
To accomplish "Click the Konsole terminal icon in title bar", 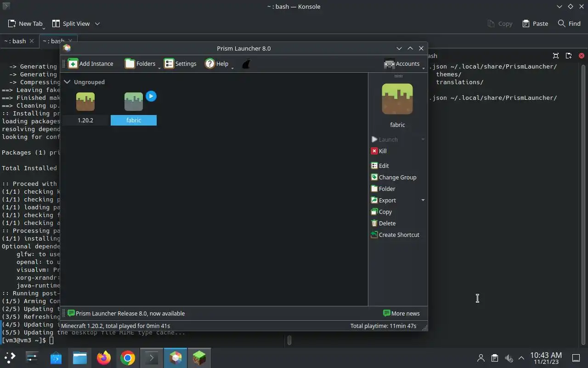I will point(6,6).
